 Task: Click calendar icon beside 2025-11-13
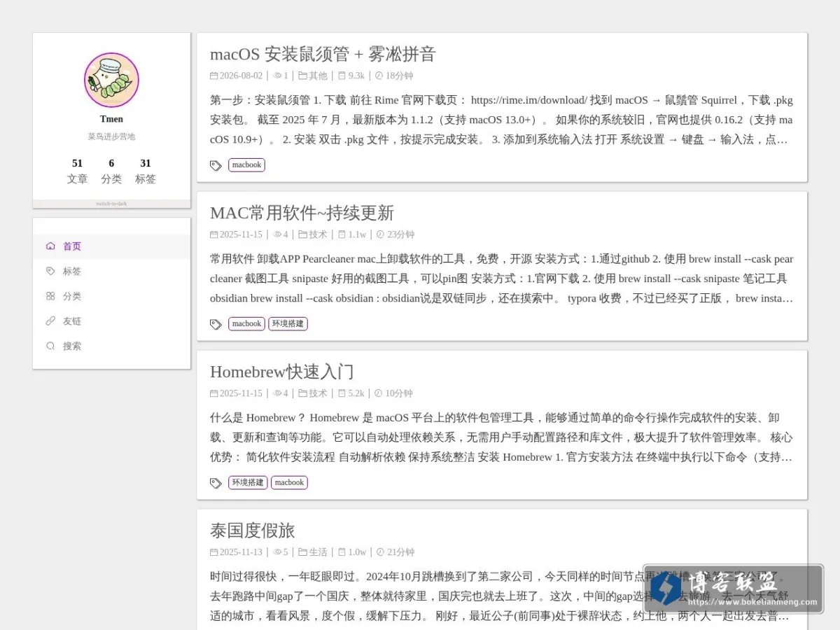click(214, 552)
